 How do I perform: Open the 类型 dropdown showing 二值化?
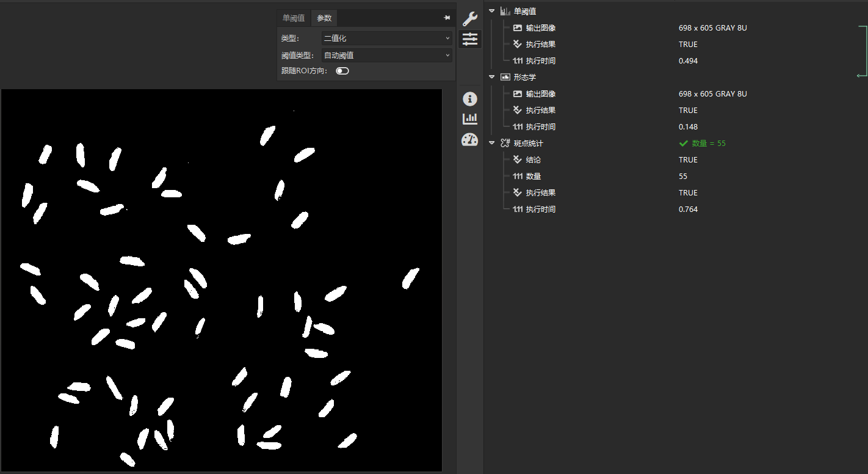pos(387,38)
